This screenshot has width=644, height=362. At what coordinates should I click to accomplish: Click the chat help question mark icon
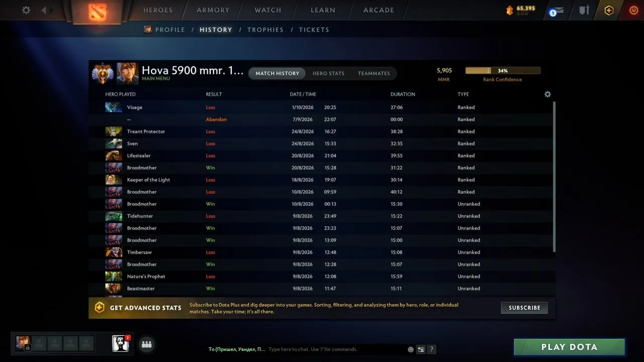coord(432,349)
